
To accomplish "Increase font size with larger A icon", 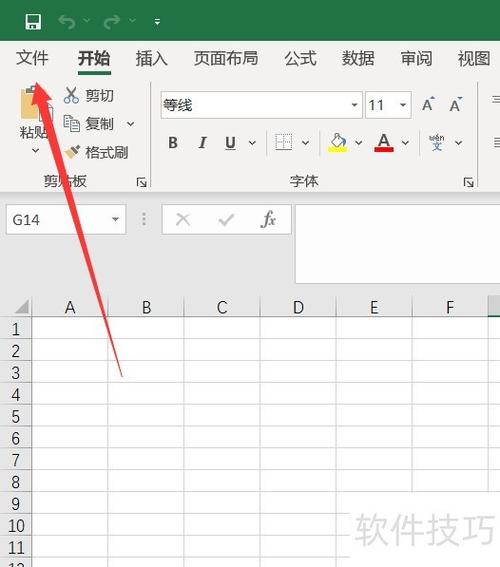I will point(428,105).
